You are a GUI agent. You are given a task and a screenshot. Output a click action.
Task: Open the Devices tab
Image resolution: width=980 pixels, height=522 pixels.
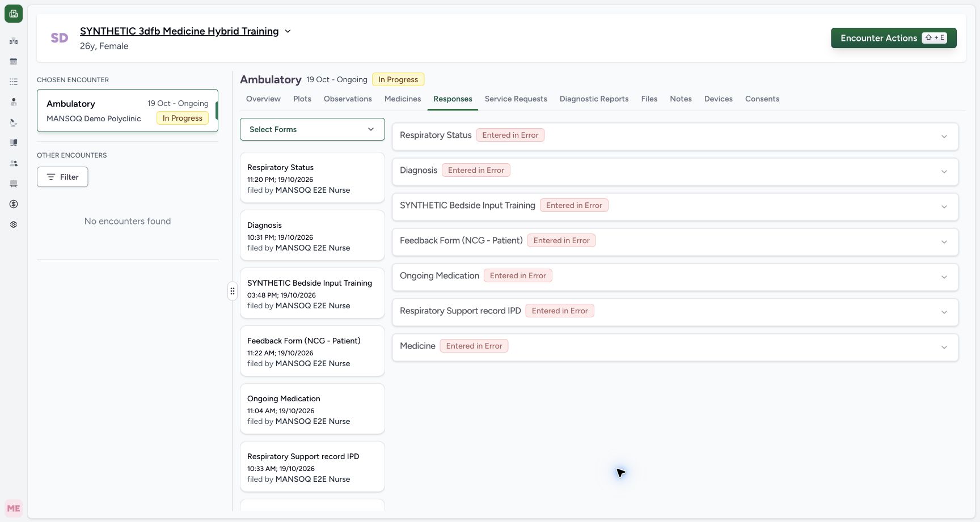[719, 99]
